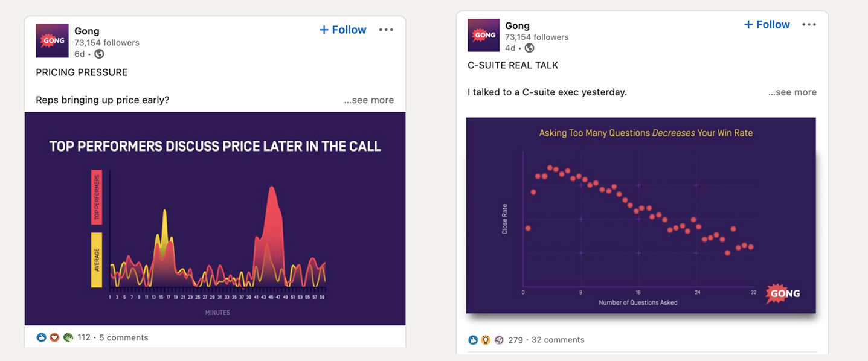Click the heart reaction icon under left post
Screen dimensions: 868x361
click(x=54, y=337)
